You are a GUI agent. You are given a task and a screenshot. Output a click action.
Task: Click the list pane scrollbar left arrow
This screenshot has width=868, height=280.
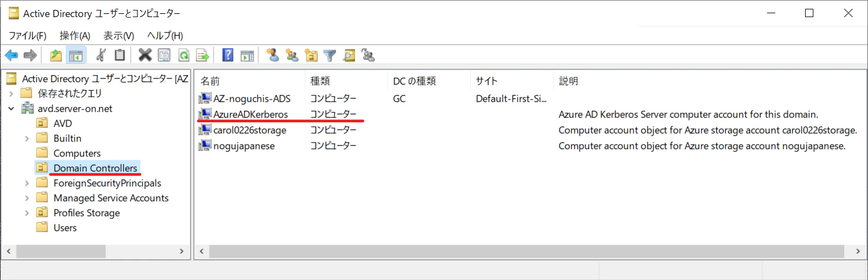[x=202, y=251]
